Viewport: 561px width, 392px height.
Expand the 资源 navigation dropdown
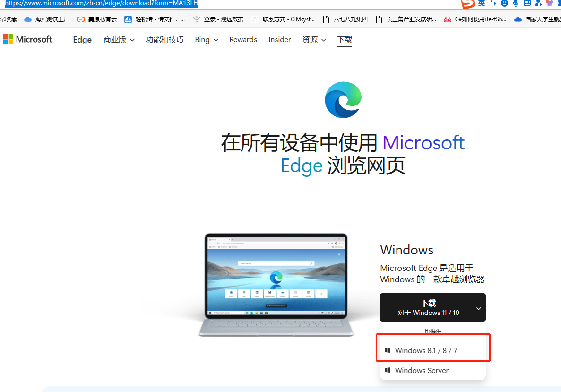[x=314, y=40]
